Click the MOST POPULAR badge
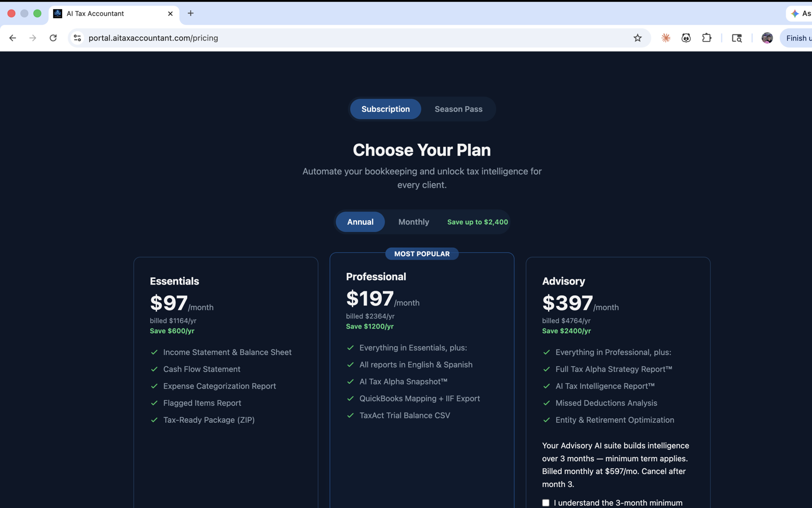This screenshot has height=508, width=812. tap(422, 254)
